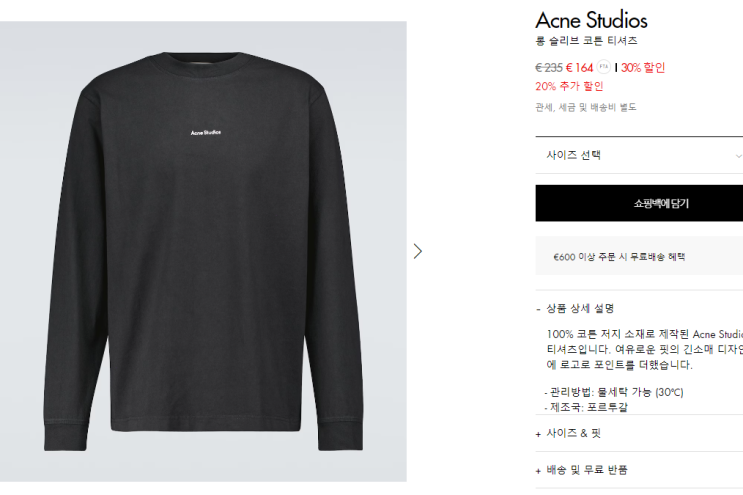743x495 pixels.
Task: Click the white Acne Studios logo on shirt
Action: tap(206, 133)
